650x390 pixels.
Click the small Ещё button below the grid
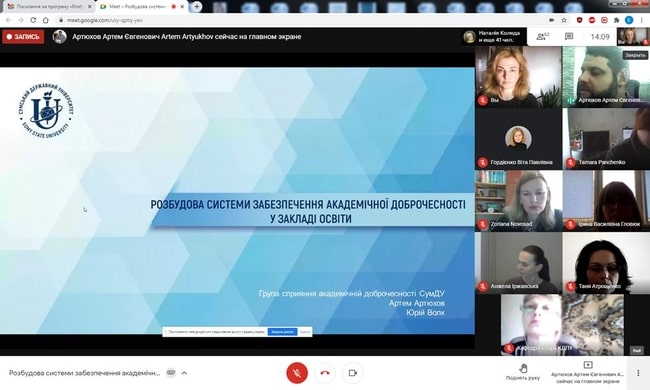point(637,351)
